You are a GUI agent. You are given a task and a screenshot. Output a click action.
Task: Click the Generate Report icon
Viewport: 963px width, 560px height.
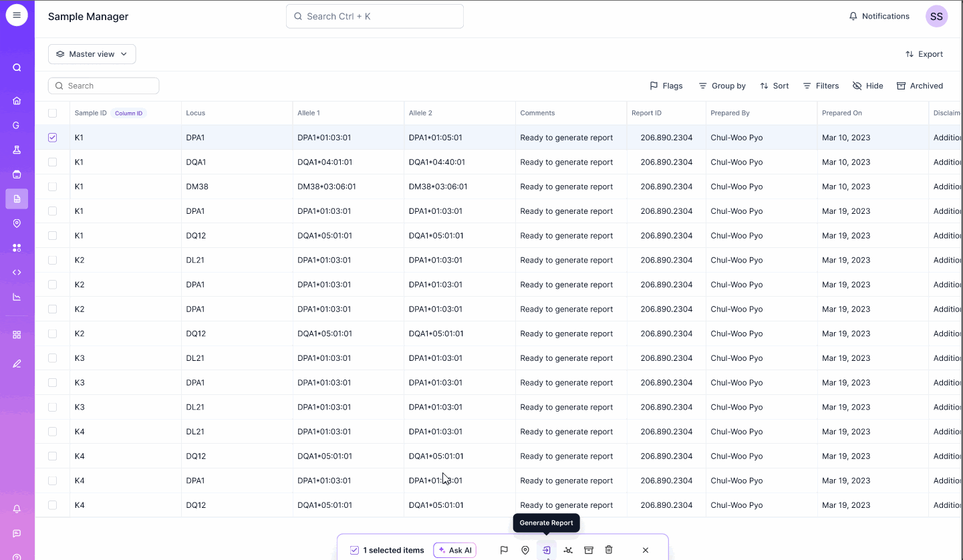547,549
